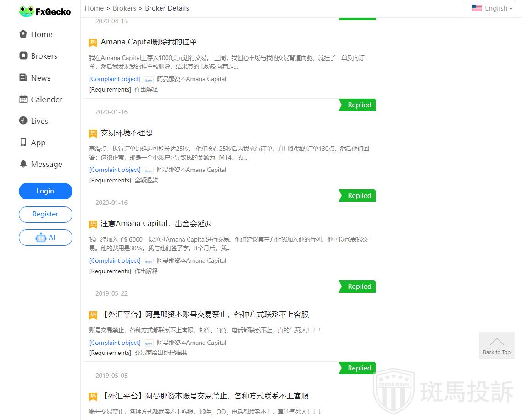Viewport: 522px width, 420px height.
Task: Click broker logo thumbnail in 2019-05-22 complaint
Action: 149,343
